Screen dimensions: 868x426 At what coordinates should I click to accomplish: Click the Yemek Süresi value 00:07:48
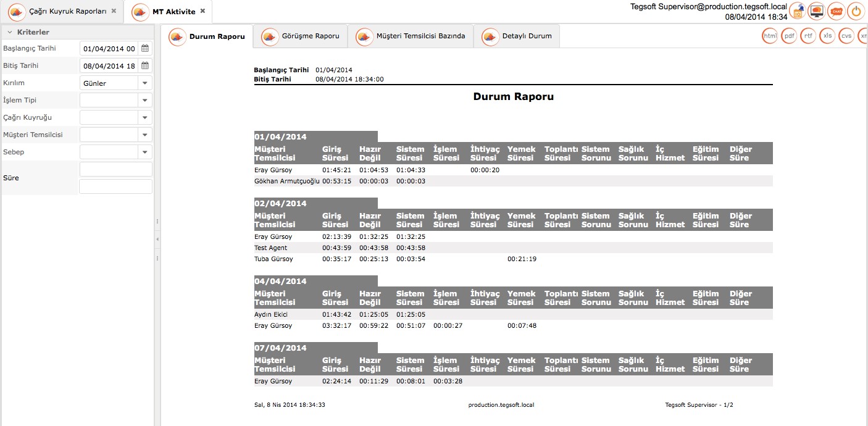click(x=522, y=326)
